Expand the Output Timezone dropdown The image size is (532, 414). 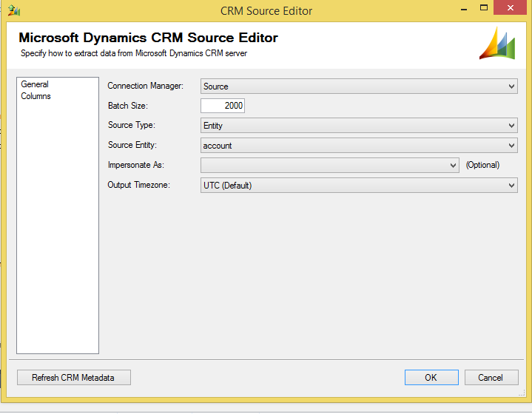coord(359,185)
